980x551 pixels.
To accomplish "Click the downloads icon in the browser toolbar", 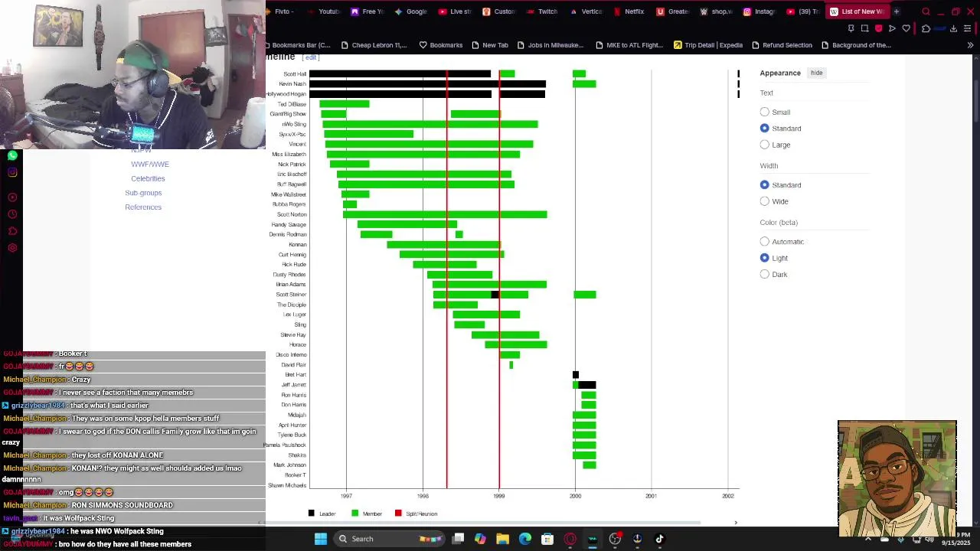I will (953, 28).
